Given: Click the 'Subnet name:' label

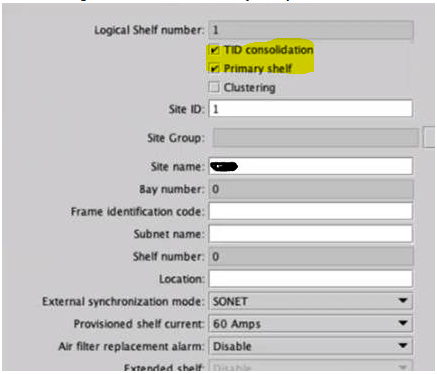Looking at the screenshot, I should coord(169,234).
